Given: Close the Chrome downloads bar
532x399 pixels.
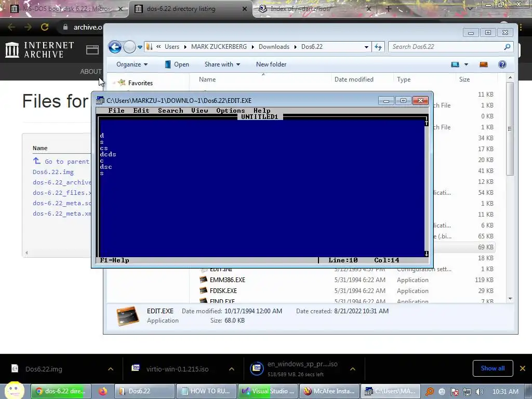Looking at the screenshot, I should coord(523,368).
